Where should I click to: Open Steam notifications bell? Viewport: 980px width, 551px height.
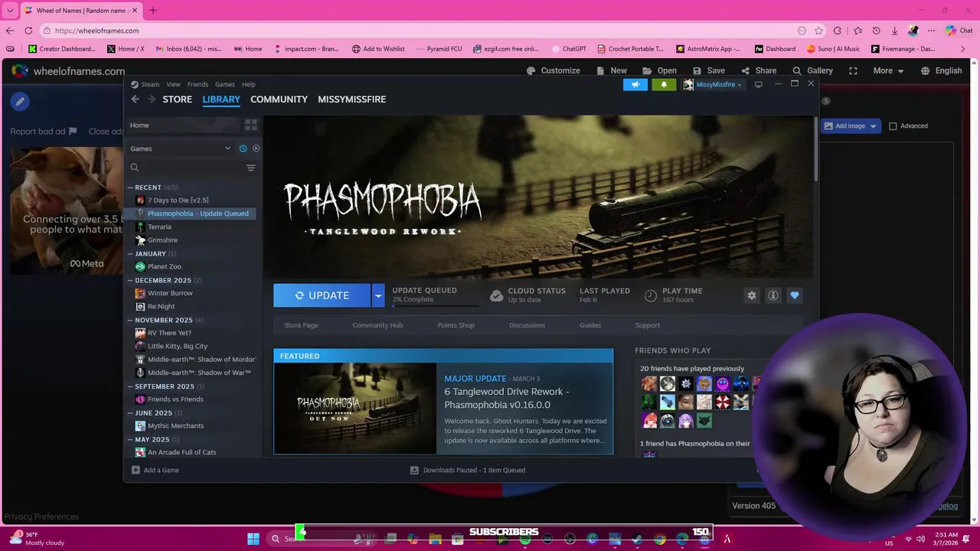point(664,84)
